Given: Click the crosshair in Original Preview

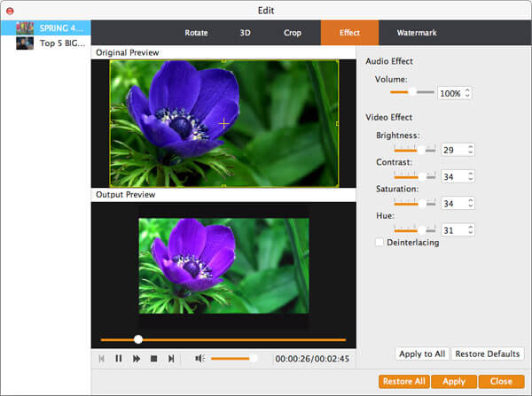Looking at the screenshot, I should (223, 124).
